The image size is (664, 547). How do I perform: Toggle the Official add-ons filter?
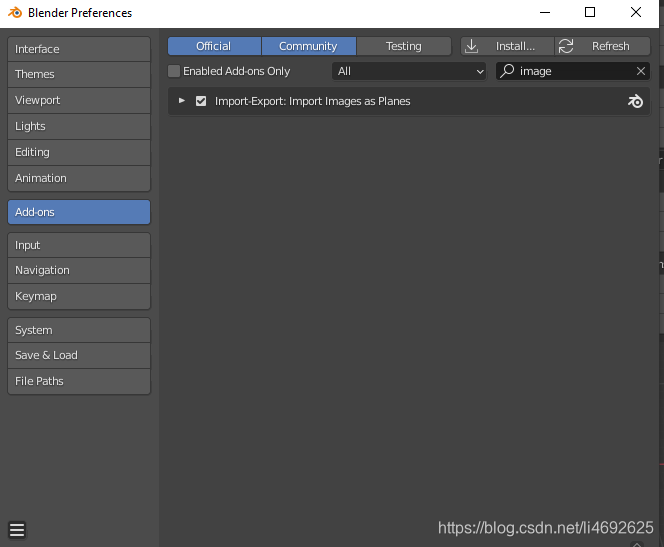tap(214, 46)
